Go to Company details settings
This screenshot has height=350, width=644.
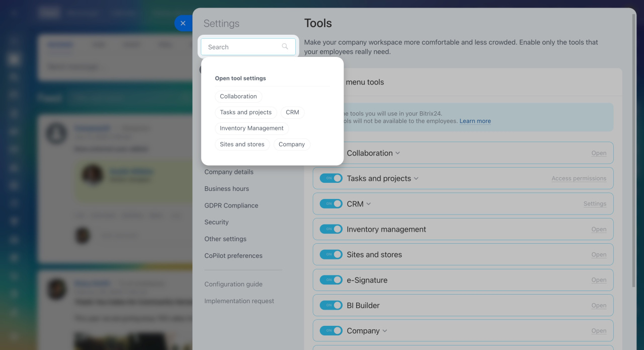pos(229,172)
